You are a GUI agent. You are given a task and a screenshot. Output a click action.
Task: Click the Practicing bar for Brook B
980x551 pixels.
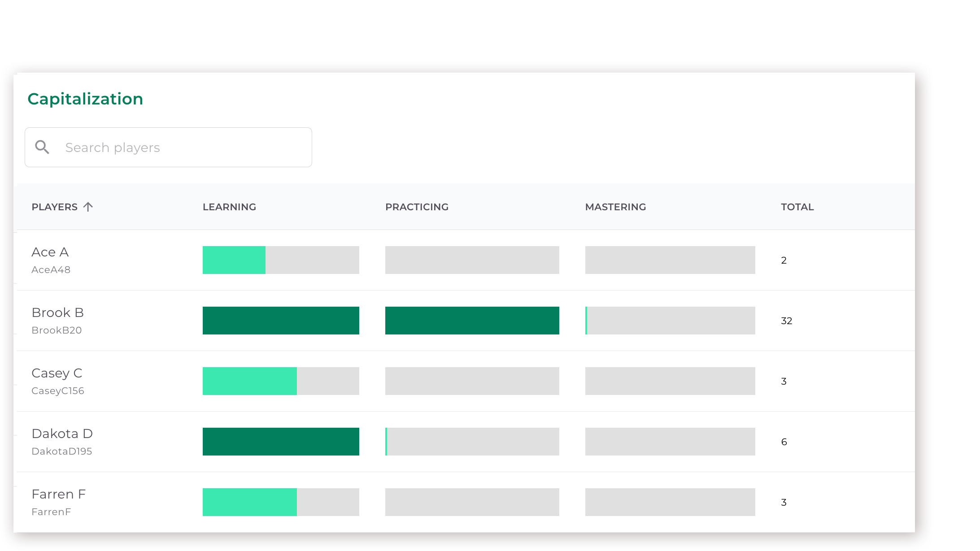coord(471,320)
